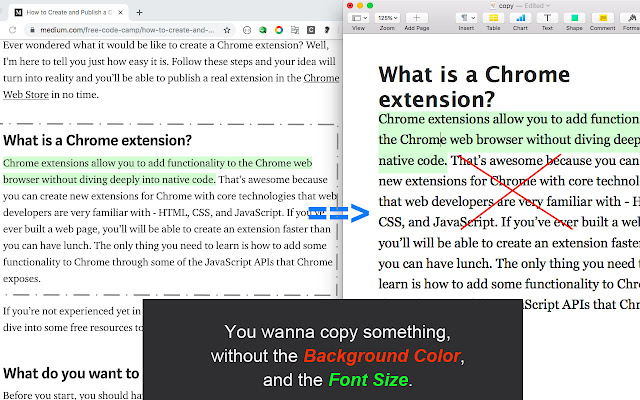The width and height of the screenshot is (640, 400).
Task: Click the 'exposes.' word in the Chrome article
Action: 22,279
